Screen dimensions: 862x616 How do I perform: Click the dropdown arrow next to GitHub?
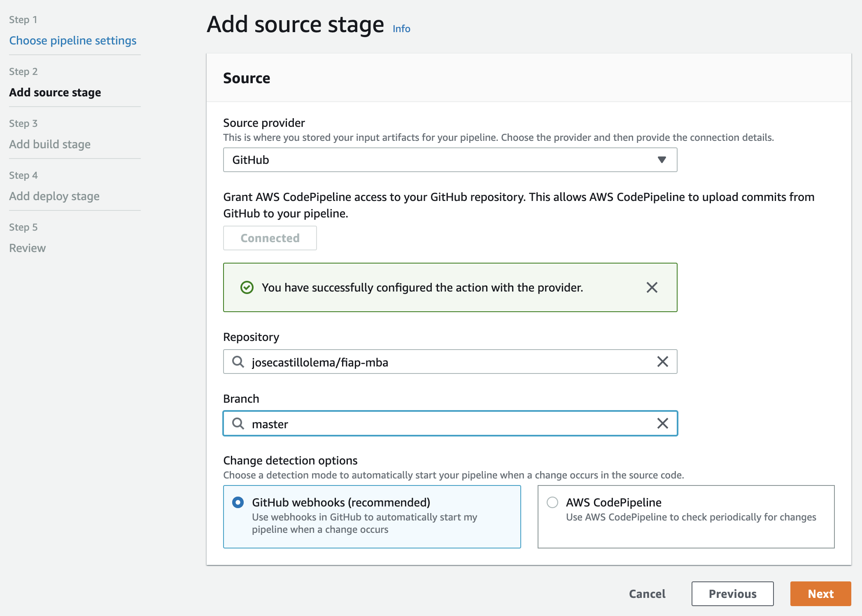(662, 160)
